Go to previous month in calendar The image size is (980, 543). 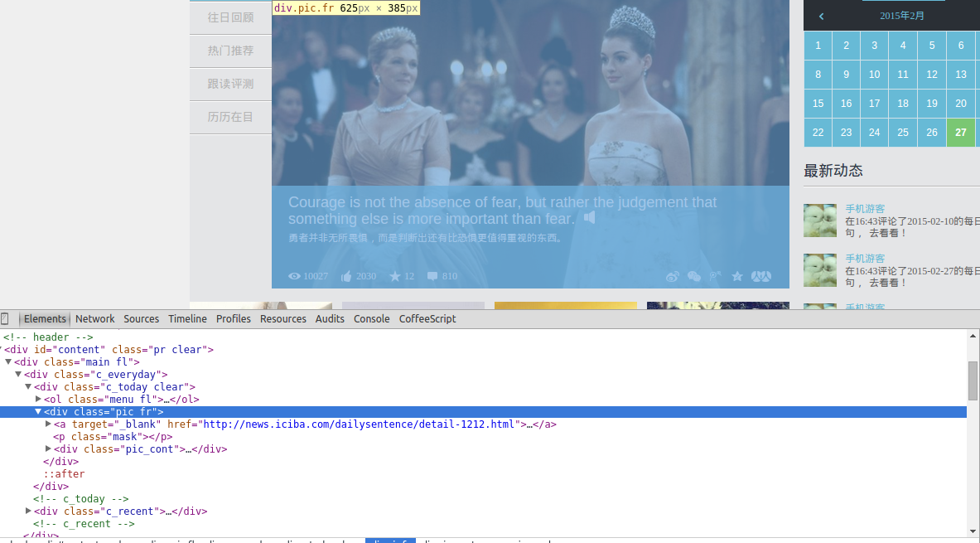(821, 17)
